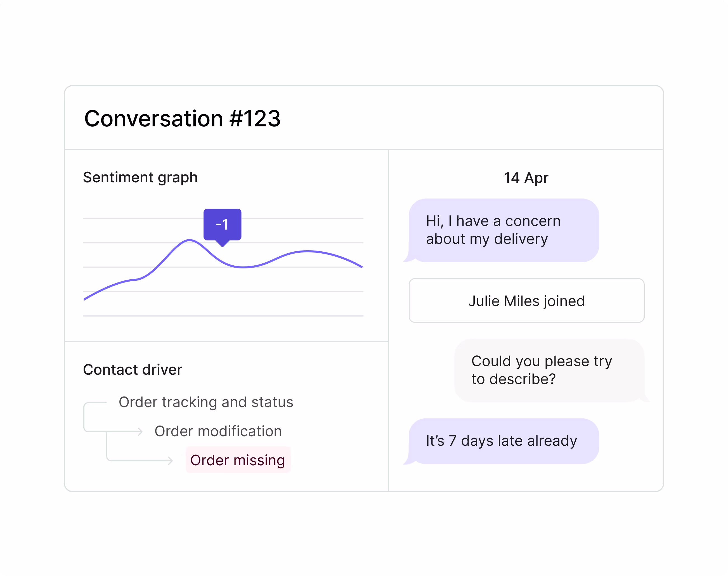This screenshot has height=576, width=728.
Task: Open the Julie Miles joined notice
Action: (x=526, y=301)
